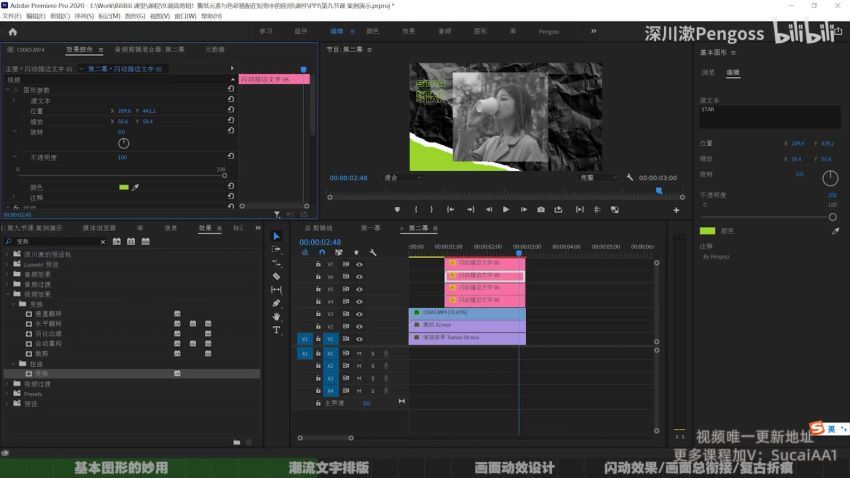
Task: Mute audio track A1
Action: tap(359, 353)
